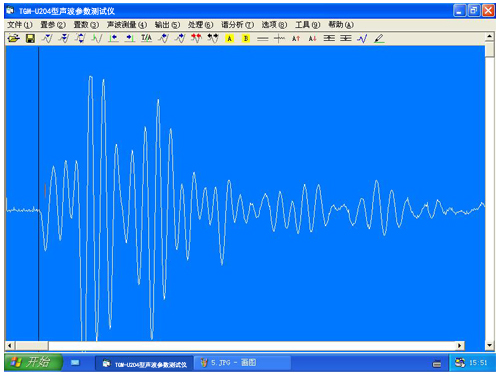The image size is (500, 376).
Task: Click the save floppy disk icon
Action: (30, 38)
